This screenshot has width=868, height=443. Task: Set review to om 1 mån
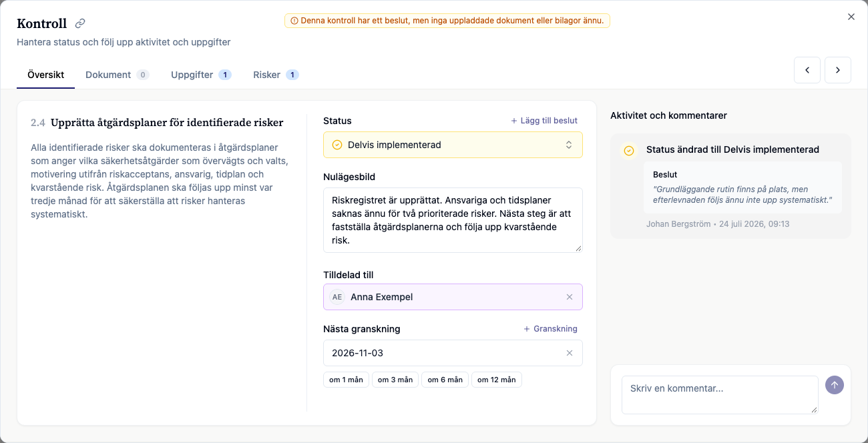coord(346,380)
